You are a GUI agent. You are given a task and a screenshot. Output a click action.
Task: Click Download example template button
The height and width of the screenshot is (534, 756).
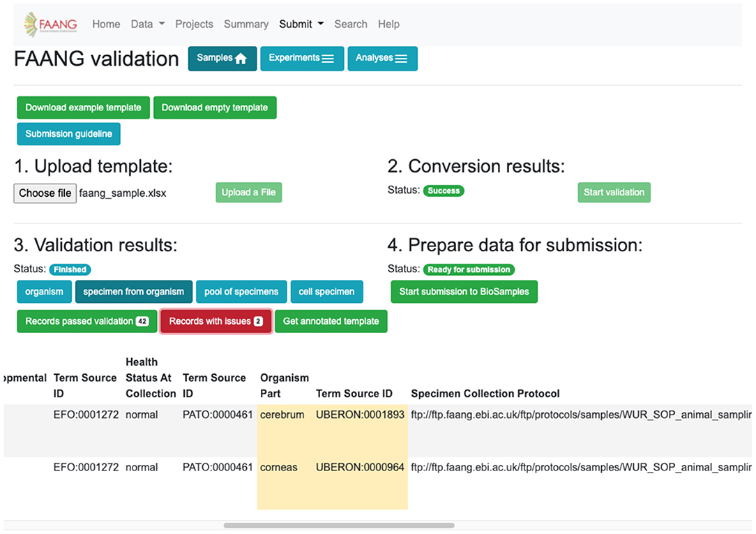click(x=84, y=107)
